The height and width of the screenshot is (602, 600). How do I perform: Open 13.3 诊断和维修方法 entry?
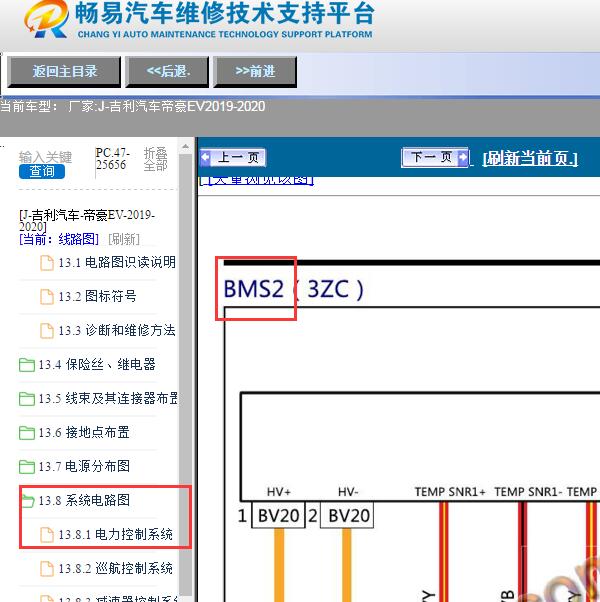pyautogui.click(x=117, y=330)
